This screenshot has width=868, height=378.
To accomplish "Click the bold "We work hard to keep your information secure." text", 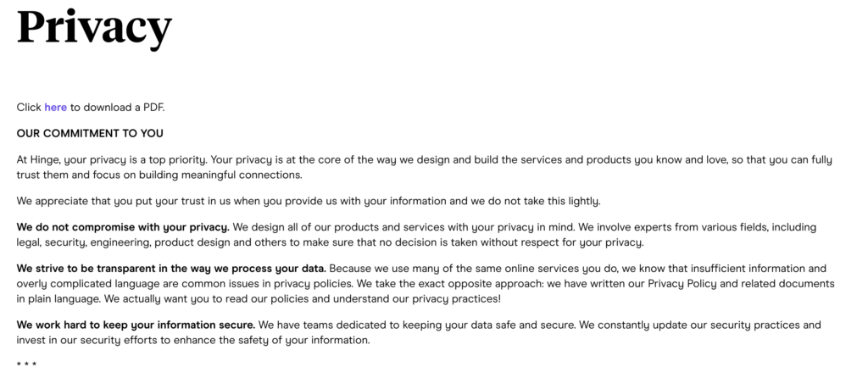I will pyautogui.click(x=136, y=325).
